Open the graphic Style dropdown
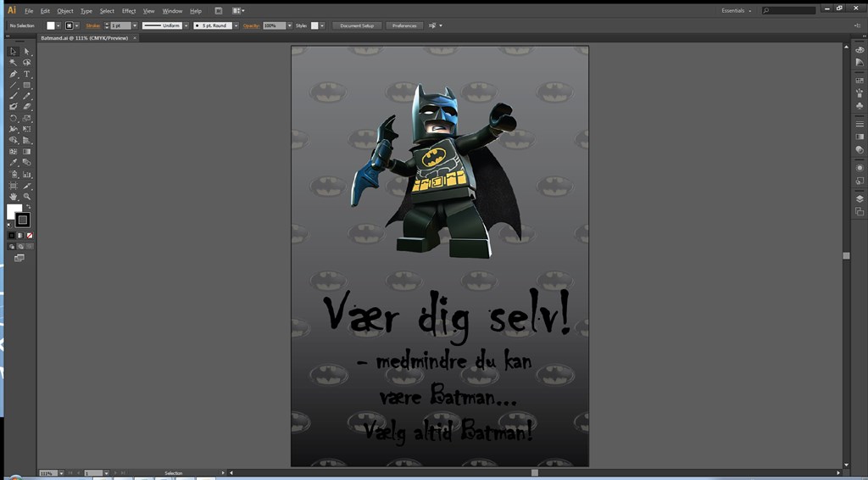Viewport: 868px width, 480px height. tap(322, 25)
